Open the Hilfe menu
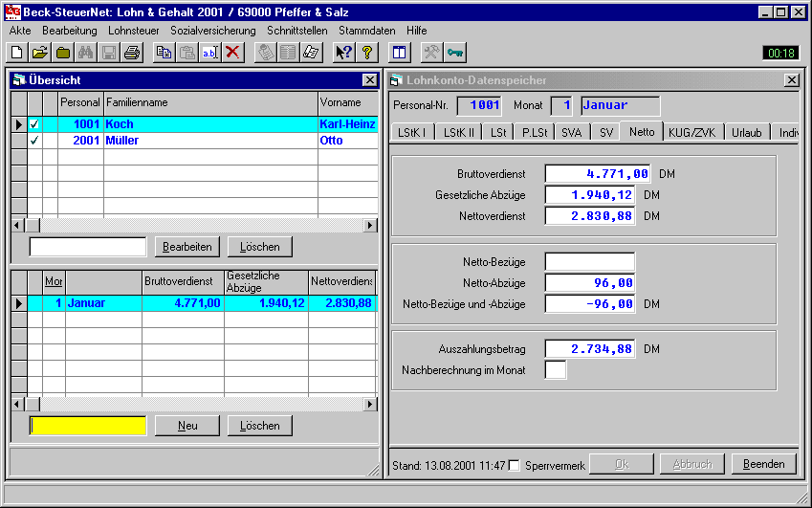 click(x=416, y=31)
